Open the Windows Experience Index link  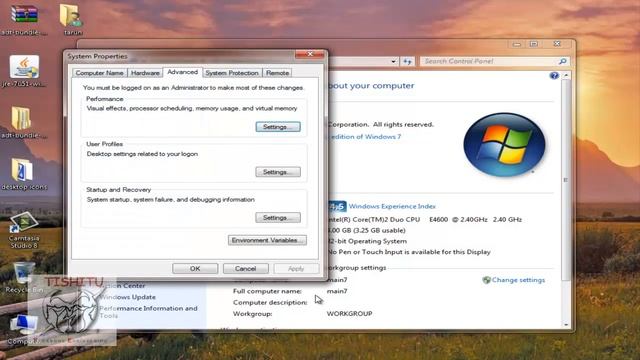[x=392, y=207]
